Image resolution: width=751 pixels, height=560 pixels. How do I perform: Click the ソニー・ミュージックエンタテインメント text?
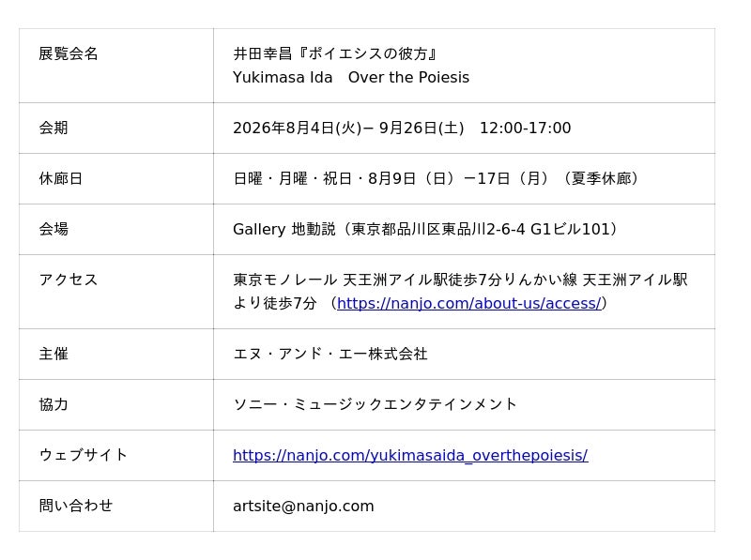pos(375,404)
